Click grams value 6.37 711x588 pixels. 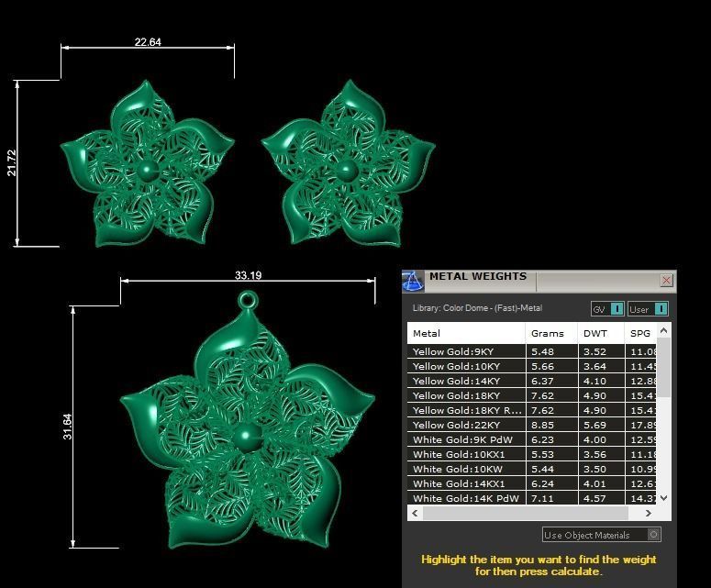click(x=542, y=381)
